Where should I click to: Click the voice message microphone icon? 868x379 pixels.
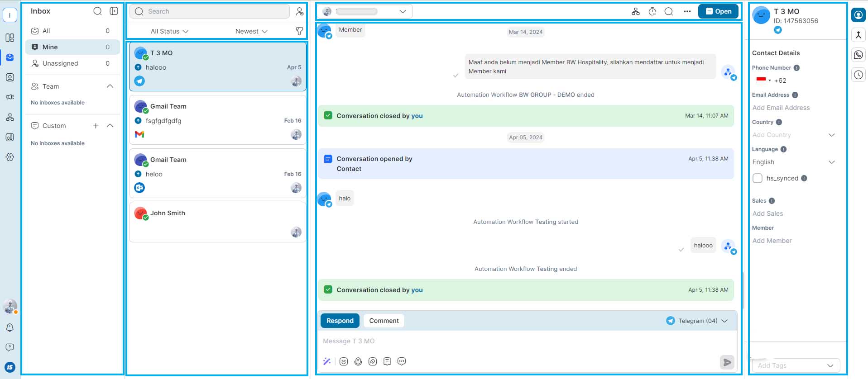tap(358, 361)
